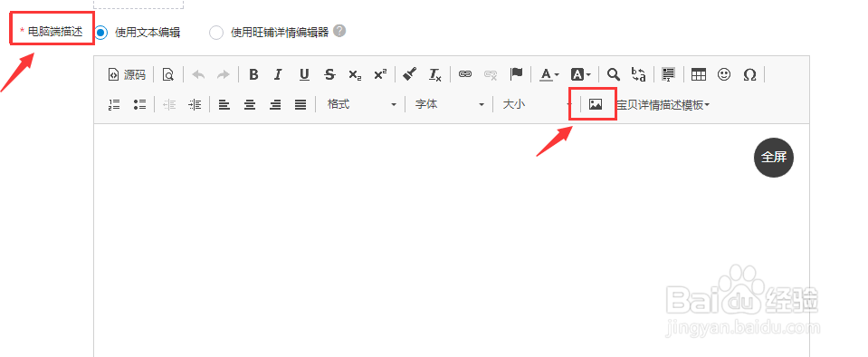
Task: Click the remove format icon
Action: click(x=435, y=74)
